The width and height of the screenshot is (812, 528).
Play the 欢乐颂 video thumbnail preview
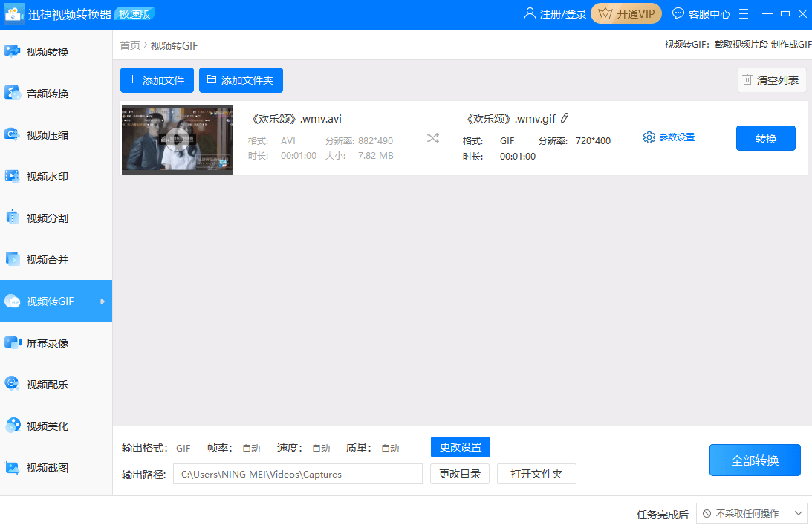[177, 140]
